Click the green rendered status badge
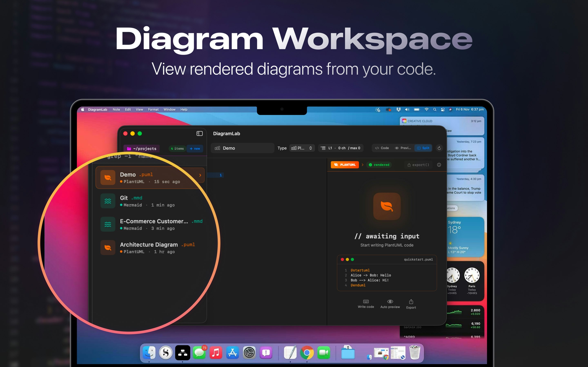 coord(379,165)
